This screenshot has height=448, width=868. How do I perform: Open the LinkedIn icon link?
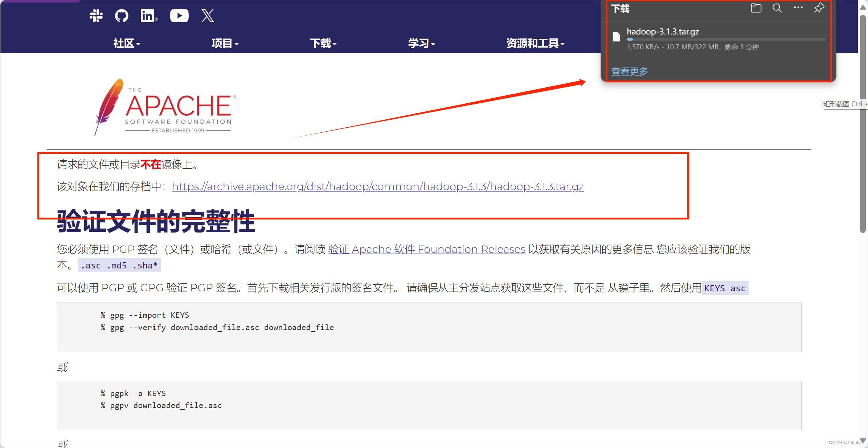[149, 16]
